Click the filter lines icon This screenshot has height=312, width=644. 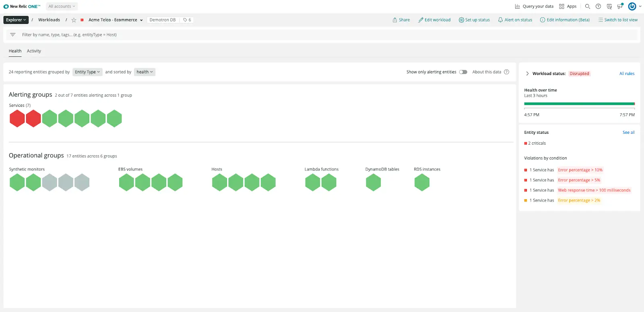(13, 35)
